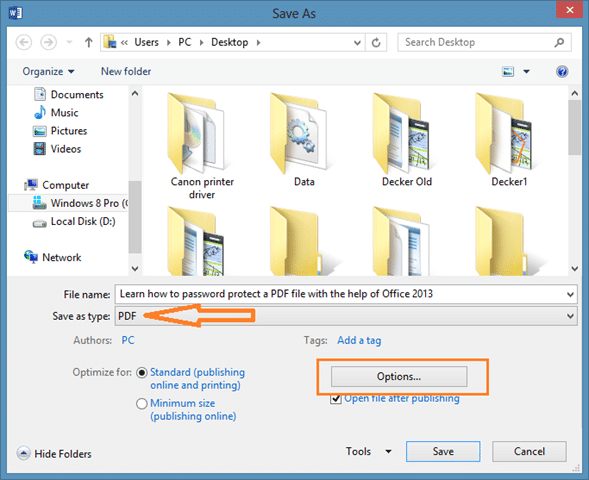Image resolution: width=589 pixels, height=480 pixels.
Task: Click file list scrollbar down arrow
Action: (x=574, y=268)
